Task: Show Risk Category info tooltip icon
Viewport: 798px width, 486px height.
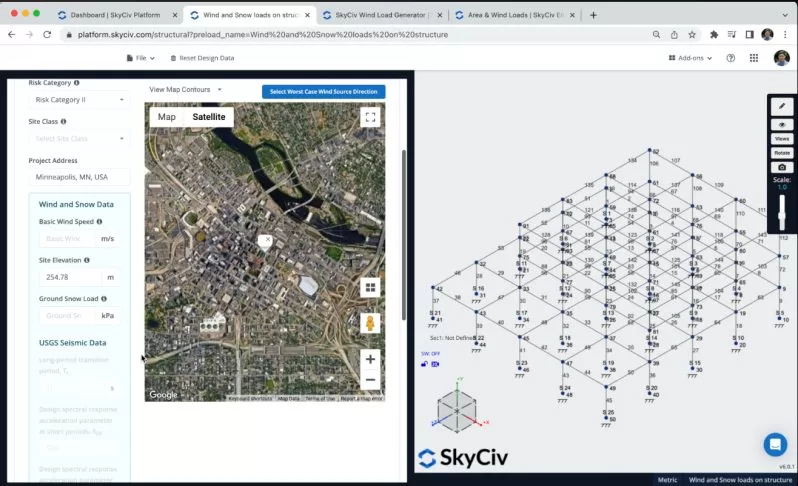Action: [76, 82]
